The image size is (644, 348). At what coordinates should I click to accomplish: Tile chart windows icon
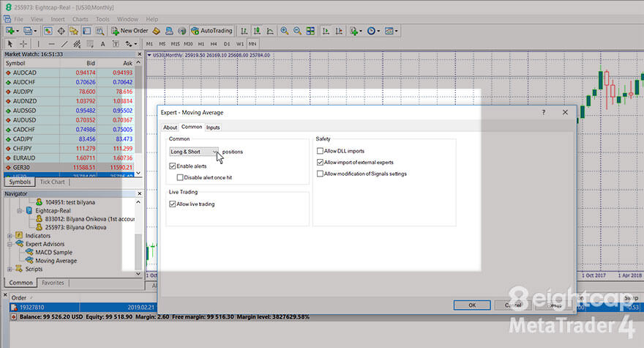(310, 31)
